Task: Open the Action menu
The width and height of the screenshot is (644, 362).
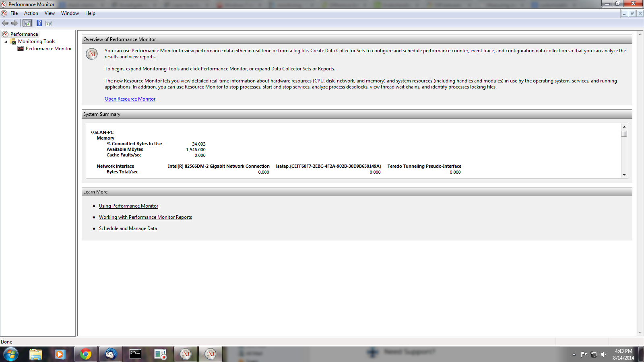Action: pos(31,13)
